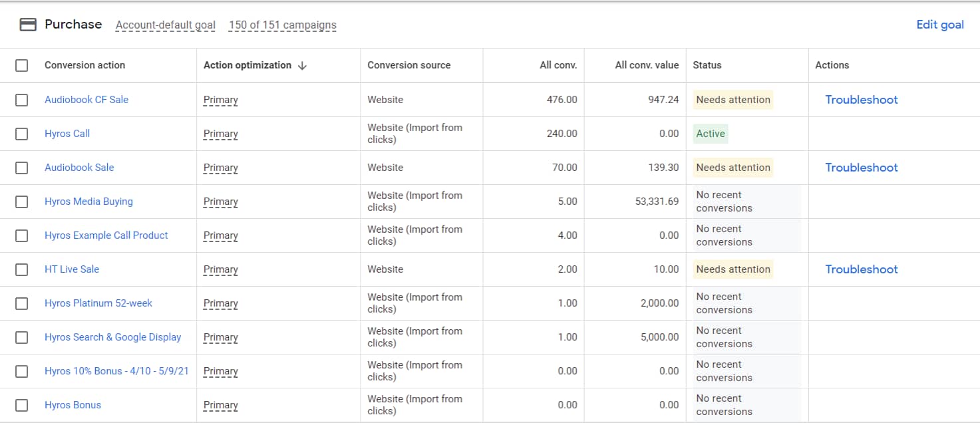
Task: Click the Conversion action column header
Action: point(84,65)
